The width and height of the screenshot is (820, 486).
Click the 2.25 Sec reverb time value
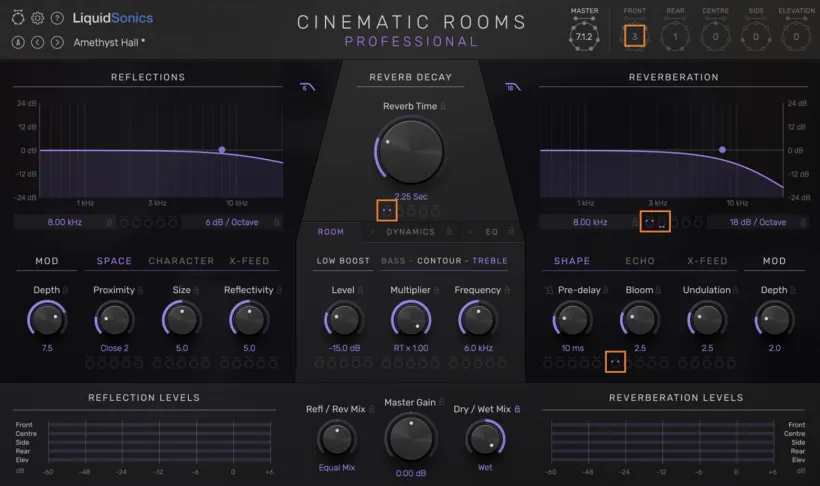(411, 197)
